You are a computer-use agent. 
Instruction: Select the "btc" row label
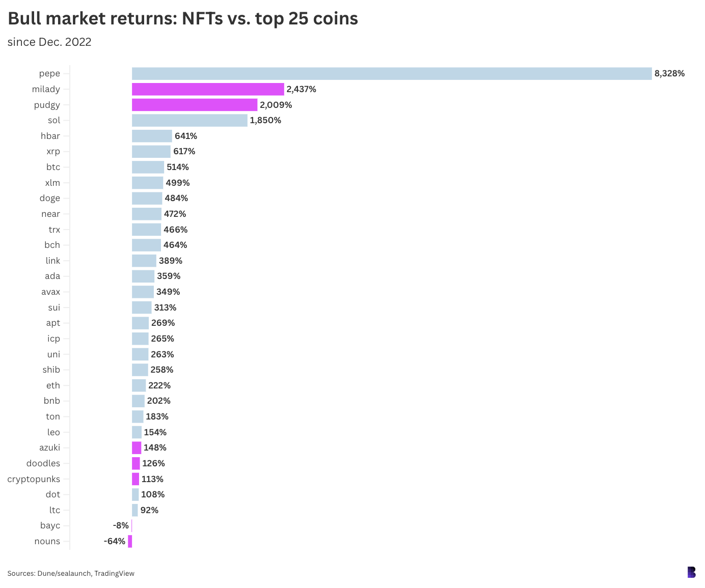53,167
